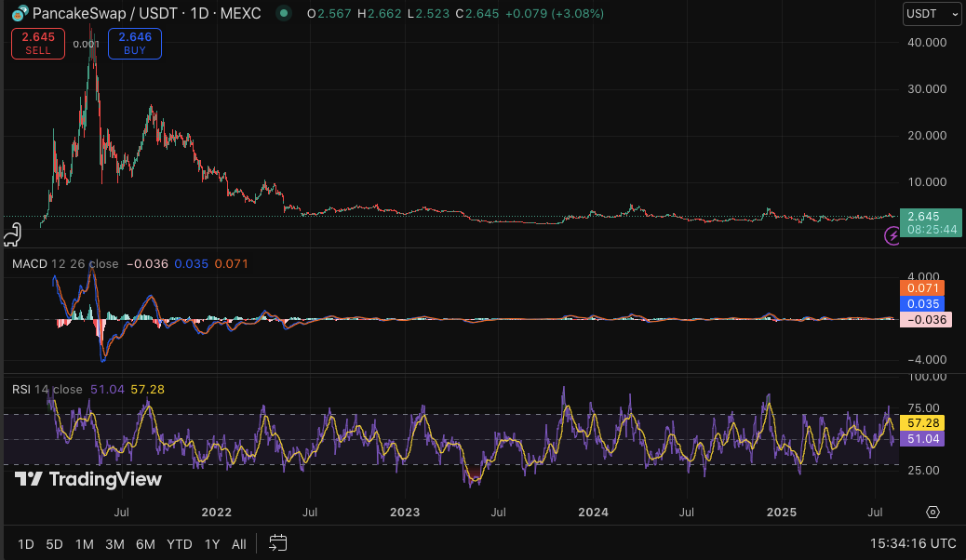Image resolution: width=966 pixels, height=560 pixels.
Task: Click the purple lightning bolt icon
Action: [892, 236]
